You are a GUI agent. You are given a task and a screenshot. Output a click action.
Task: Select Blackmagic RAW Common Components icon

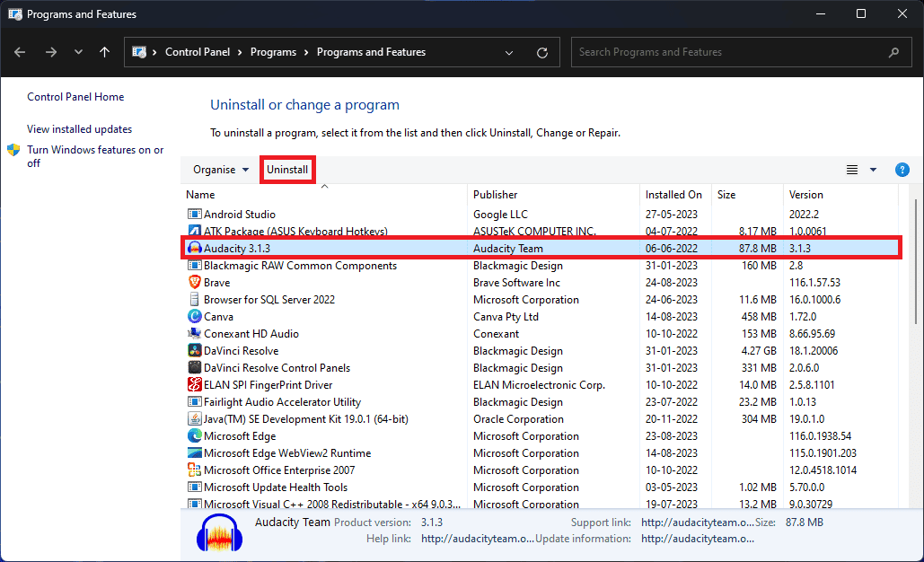[x=195, y=265]
